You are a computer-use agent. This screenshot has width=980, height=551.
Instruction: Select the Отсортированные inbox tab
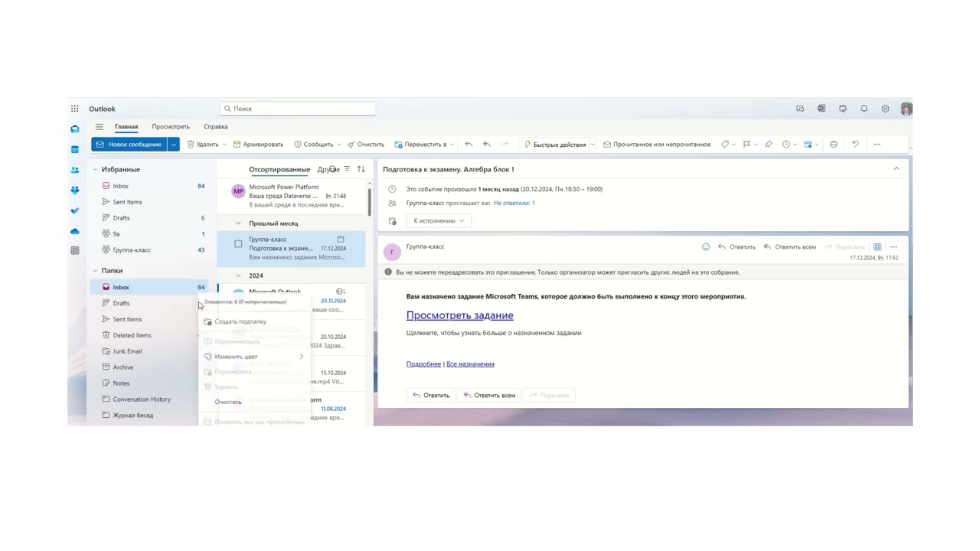[x=279, y=169]
